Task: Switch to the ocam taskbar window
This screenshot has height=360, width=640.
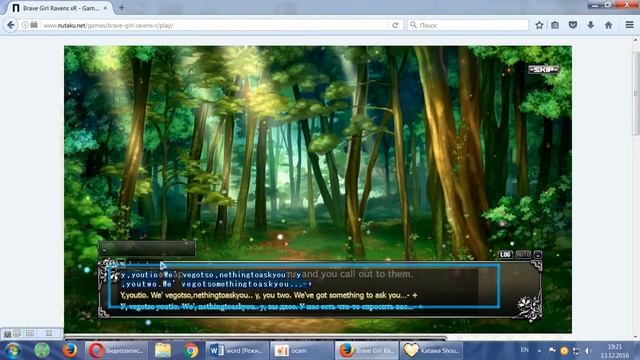Action: tap(301, 351)
